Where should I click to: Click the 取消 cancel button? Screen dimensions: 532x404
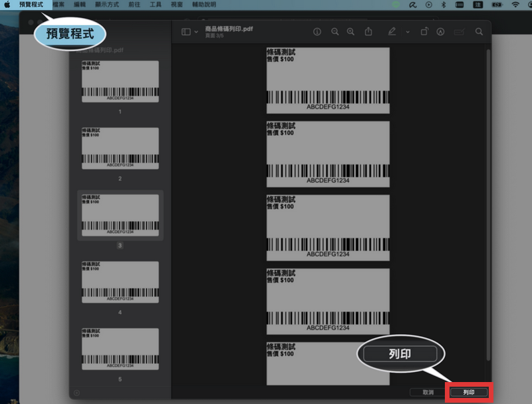[x=428, y=393]
